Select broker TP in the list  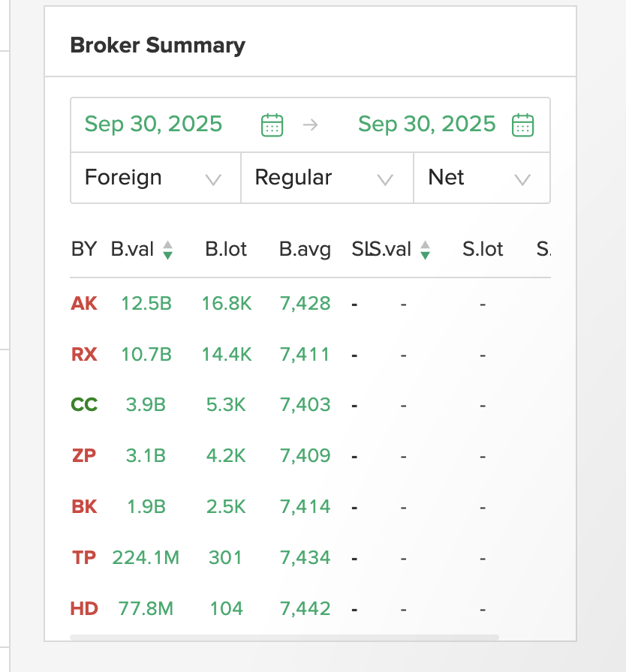point(84,557)
